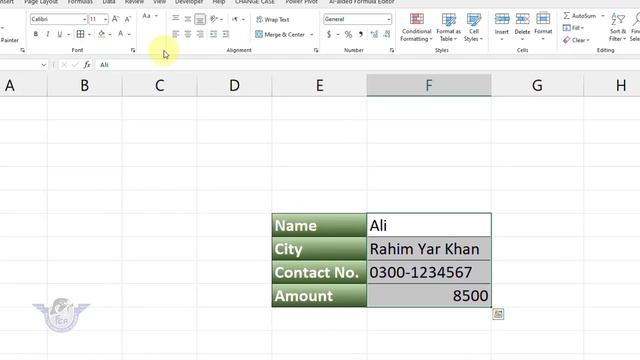This screenshot has width=640, height=360.
Task: Expand the Borders dropdown arrow
Action: coord(89,34)
